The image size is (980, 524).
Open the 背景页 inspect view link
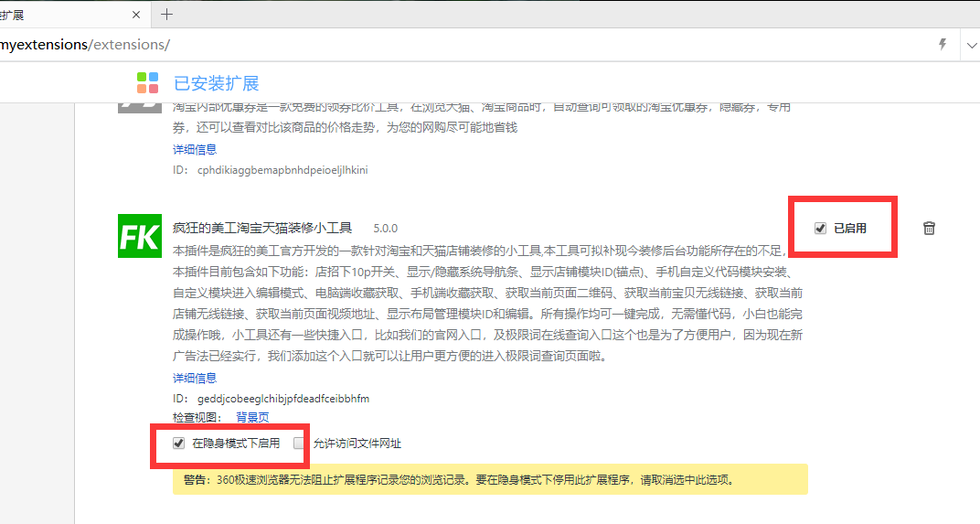(x=252, y=417)
